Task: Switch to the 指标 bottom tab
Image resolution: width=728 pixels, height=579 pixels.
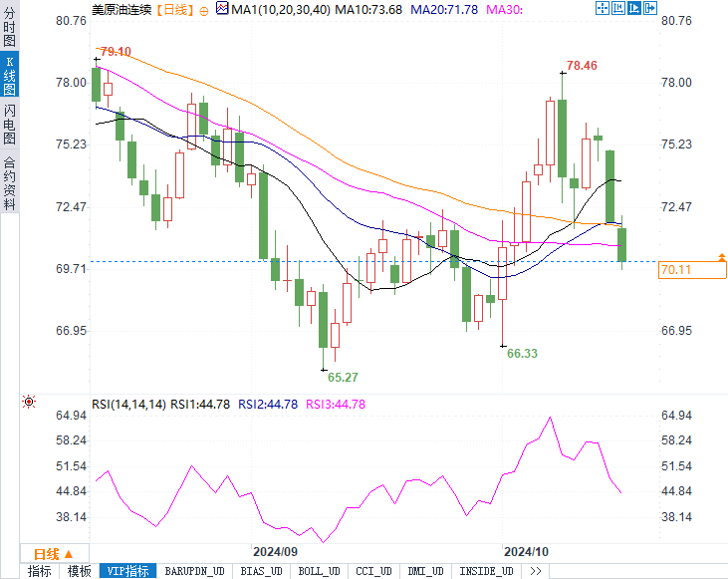Action: 40,571
